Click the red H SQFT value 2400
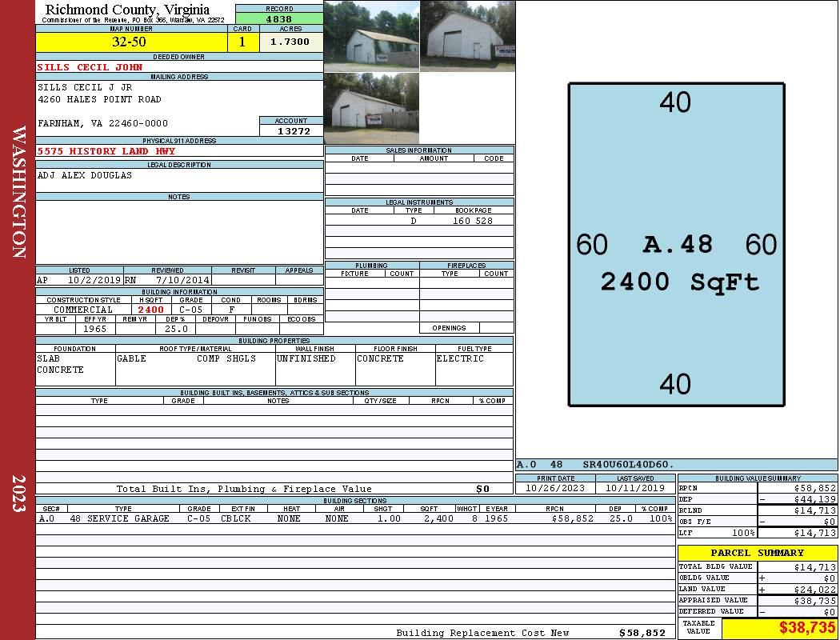This screenshot has width=840, height=640. coord(150,310)
